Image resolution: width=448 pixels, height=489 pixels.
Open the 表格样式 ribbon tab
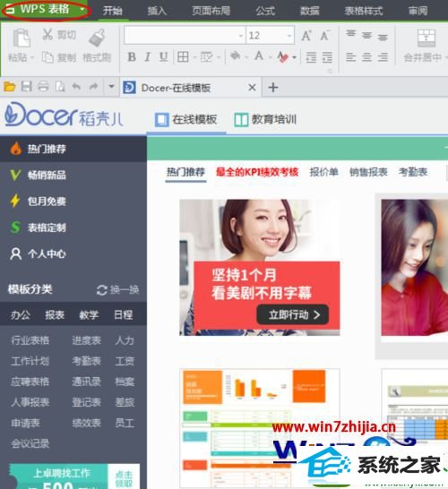pyautogui.click(x=364, y=11)
